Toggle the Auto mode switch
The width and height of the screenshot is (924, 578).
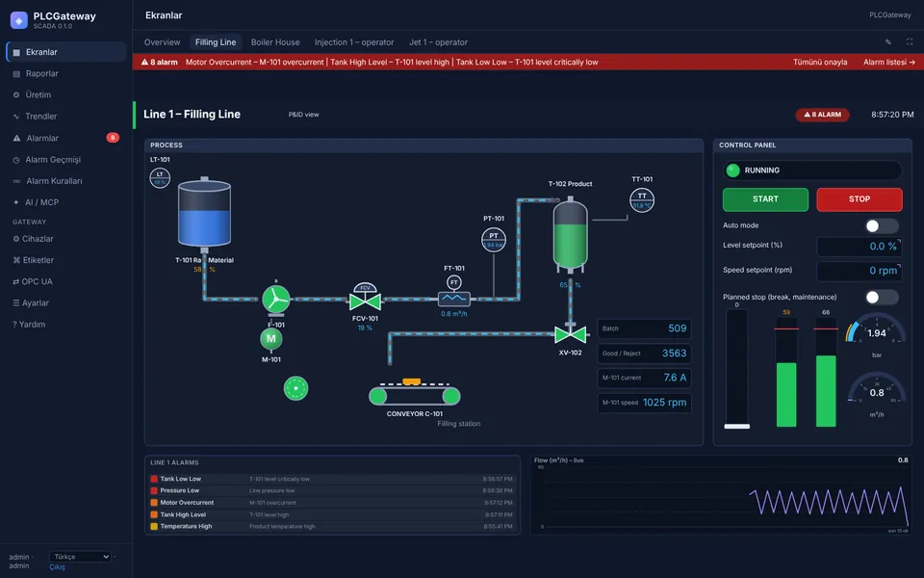[x=882, y=225]
